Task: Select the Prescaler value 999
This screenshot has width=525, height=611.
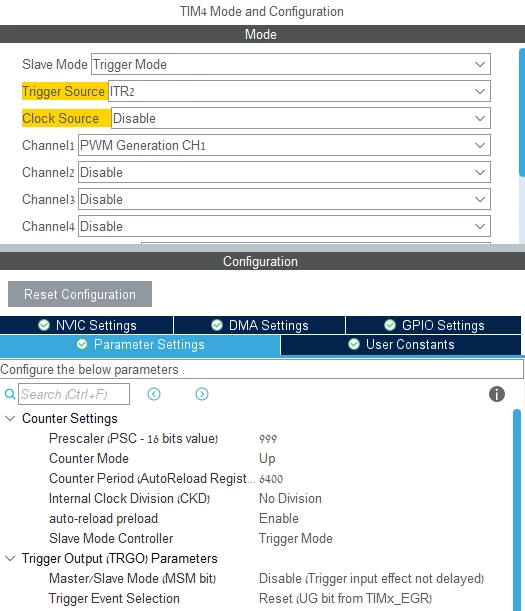Action: click(x=268, y=439)
